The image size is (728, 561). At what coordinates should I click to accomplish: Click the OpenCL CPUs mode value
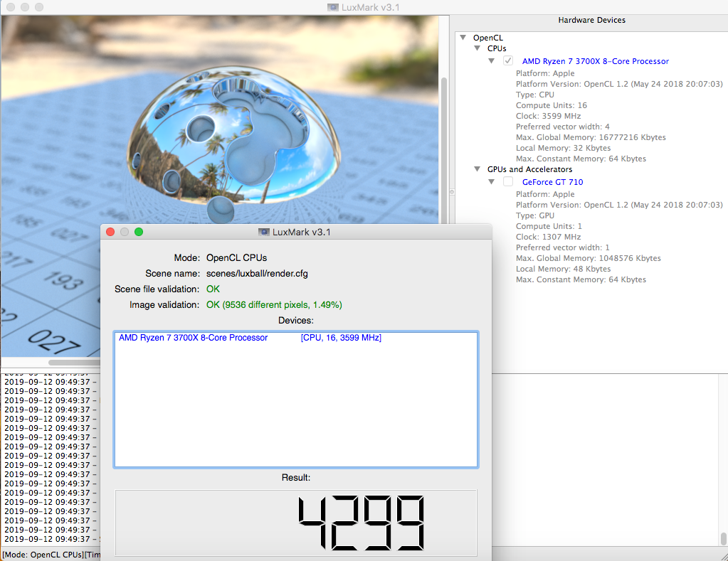(236, 258)
